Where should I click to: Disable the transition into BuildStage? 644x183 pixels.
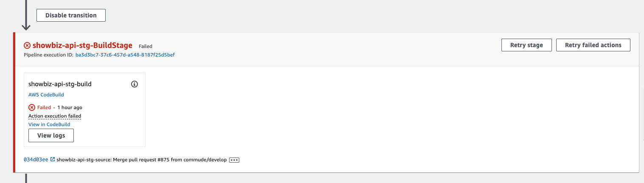[x=71, y=15]
